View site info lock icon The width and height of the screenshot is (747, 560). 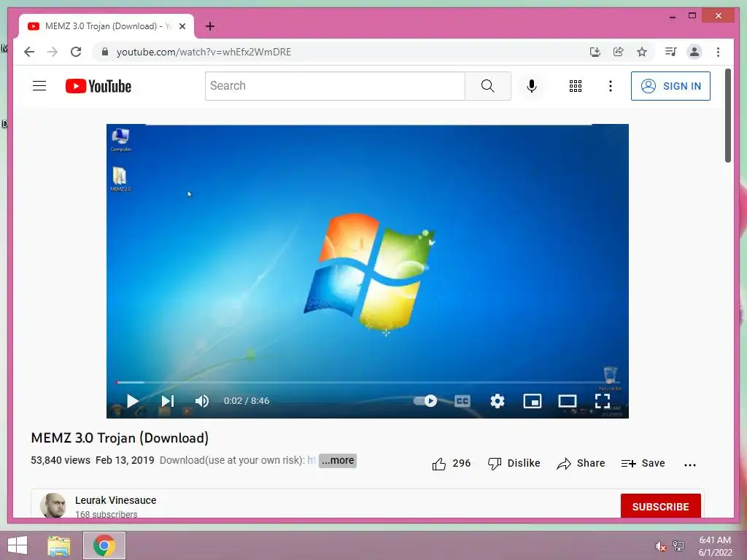[105, 52]
